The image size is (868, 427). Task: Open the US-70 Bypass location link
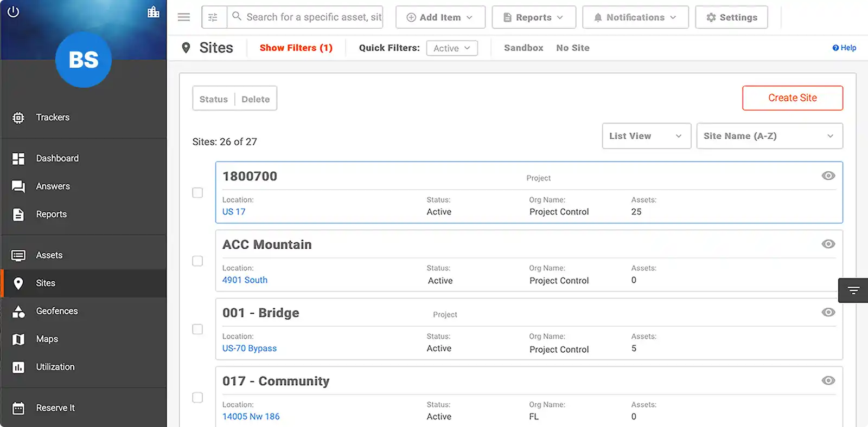point(250,348)
